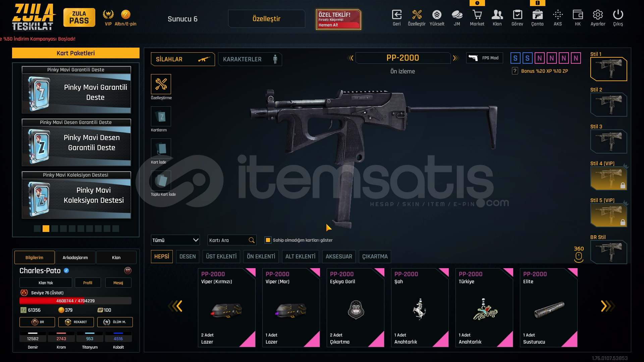Open the ZULA PASS button
644x362 pixels.
pos(79,17)
